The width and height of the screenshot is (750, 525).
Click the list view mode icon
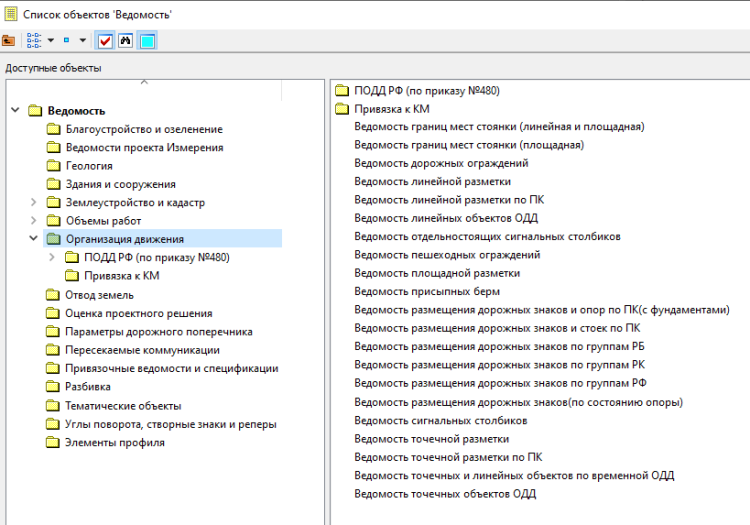[x=33, y=41]
